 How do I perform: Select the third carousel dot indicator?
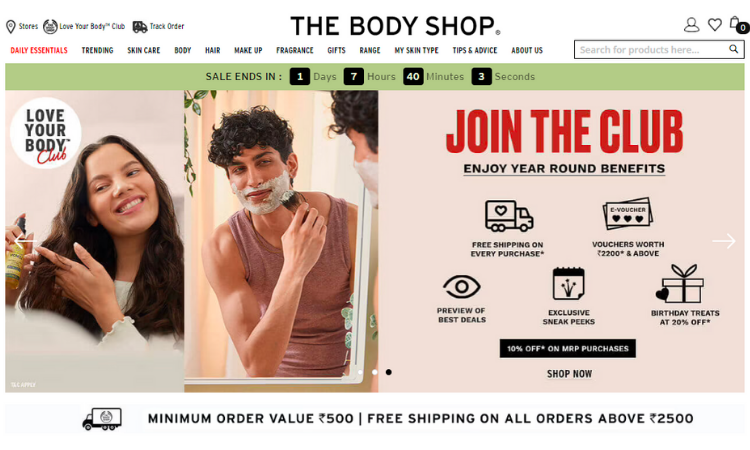point(388,372)
